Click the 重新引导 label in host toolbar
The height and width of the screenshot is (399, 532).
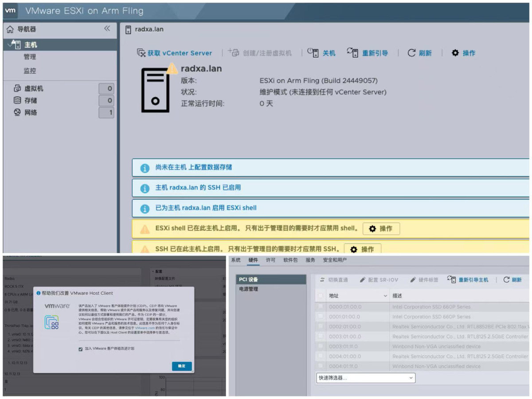pos(375,53)
